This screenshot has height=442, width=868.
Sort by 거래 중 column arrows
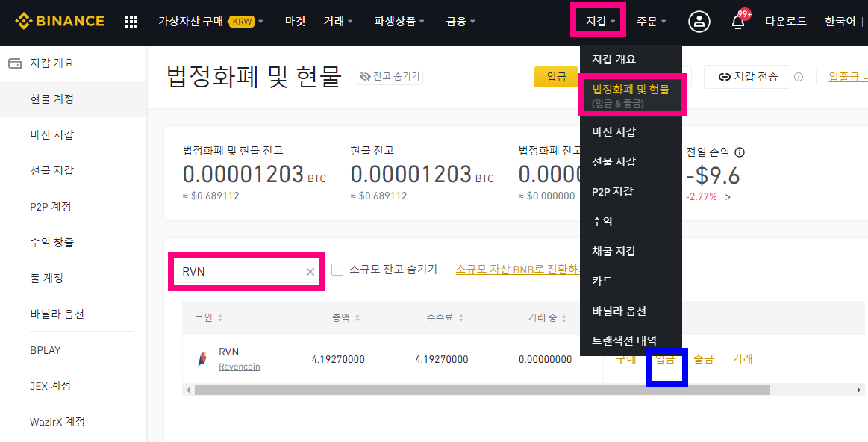point(564,319)
